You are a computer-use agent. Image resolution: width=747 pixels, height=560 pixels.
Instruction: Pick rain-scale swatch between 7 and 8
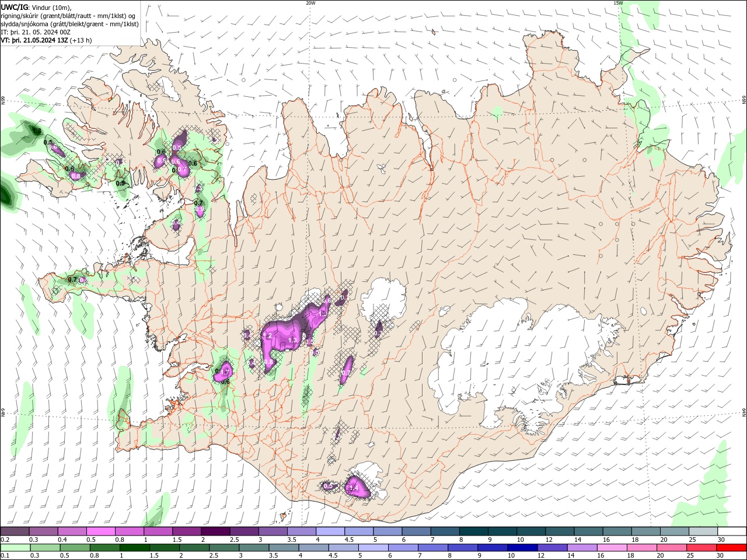(432, 548)
